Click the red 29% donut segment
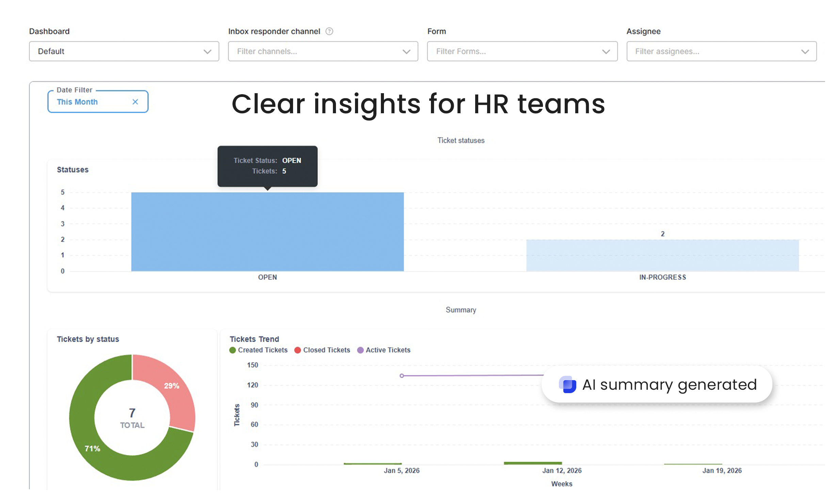837x504 pixels. click(x=172, y=386)
